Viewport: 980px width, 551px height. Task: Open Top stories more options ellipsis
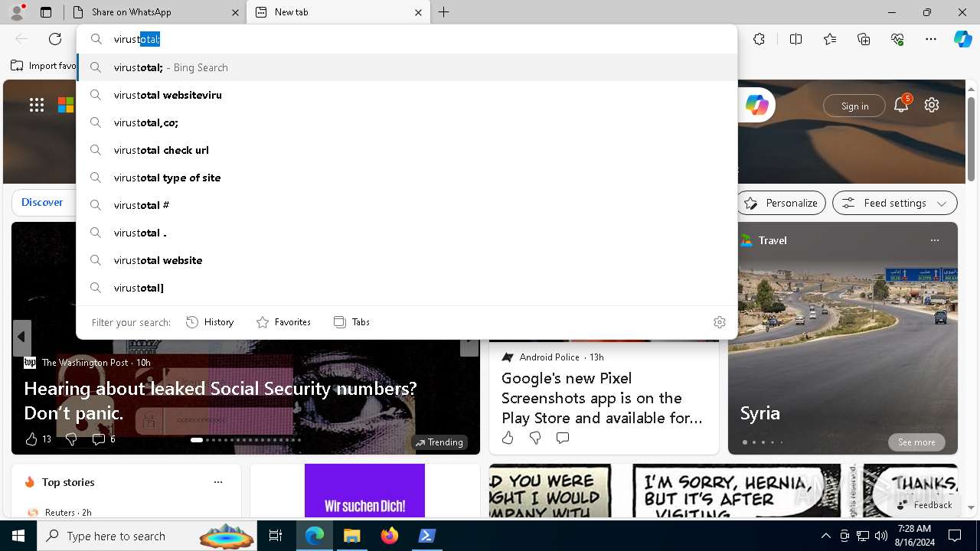218,482
